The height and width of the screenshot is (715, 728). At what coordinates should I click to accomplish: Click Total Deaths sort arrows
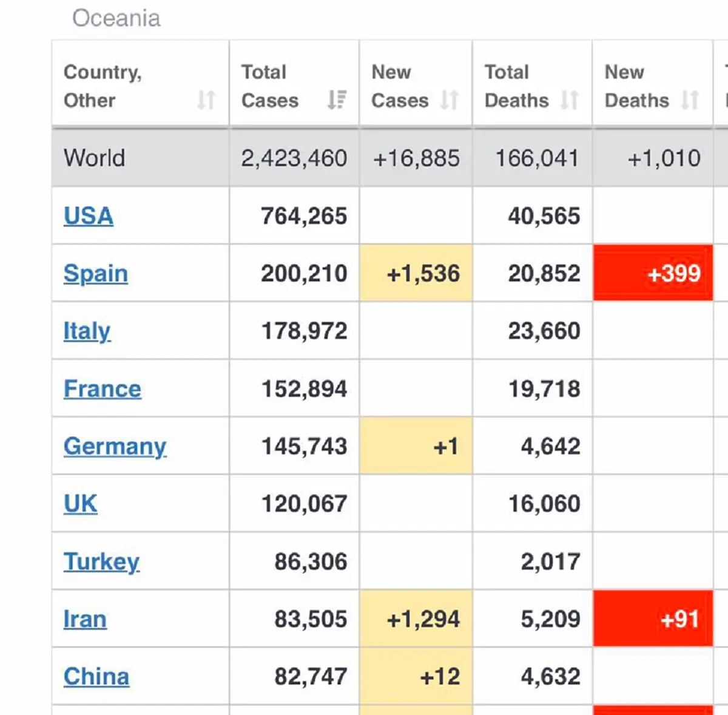click(569, 100)
